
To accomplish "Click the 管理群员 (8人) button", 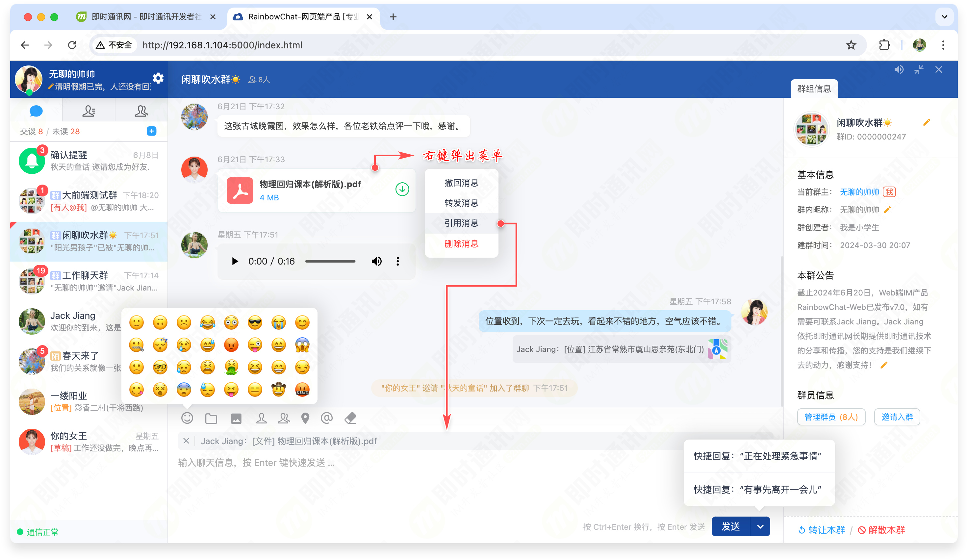I will (831, 417).
